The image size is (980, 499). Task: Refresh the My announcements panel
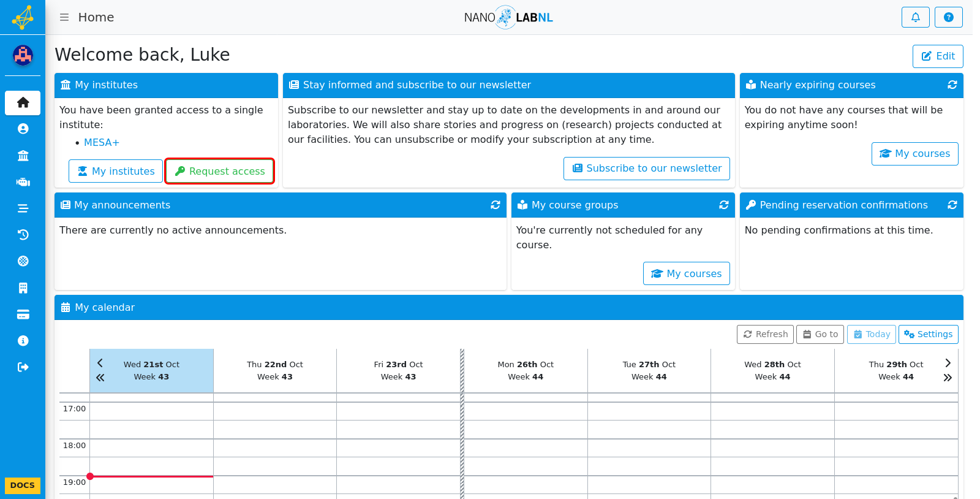495,205
